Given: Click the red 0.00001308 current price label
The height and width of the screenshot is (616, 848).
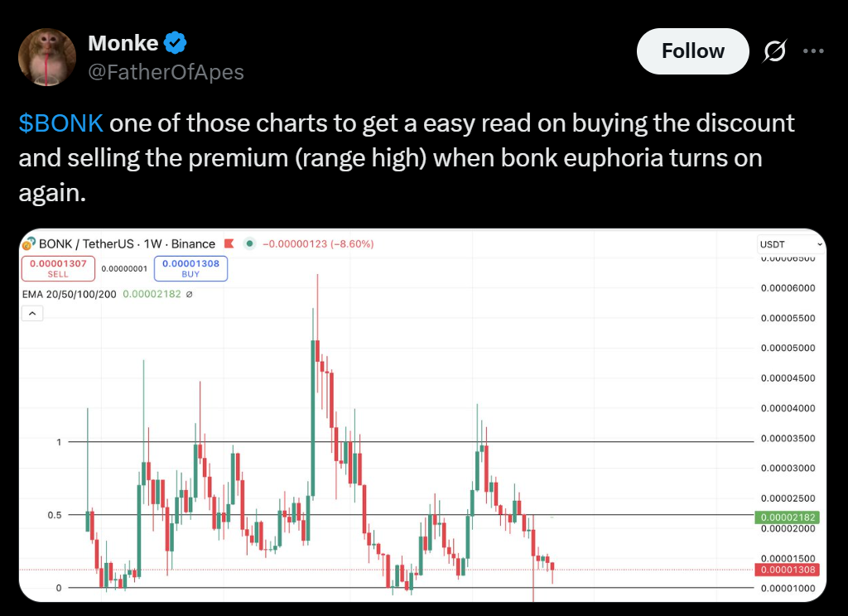Looking at the screenshot, I should [x=787, y=570].
